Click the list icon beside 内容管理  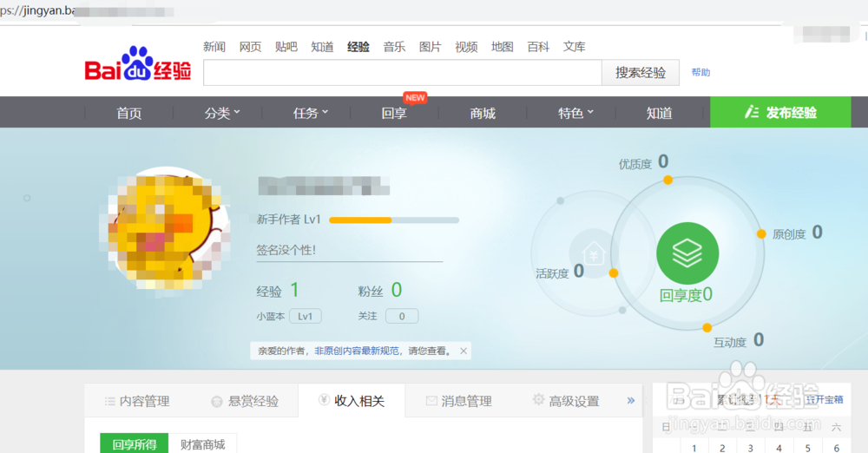[109, 401]
